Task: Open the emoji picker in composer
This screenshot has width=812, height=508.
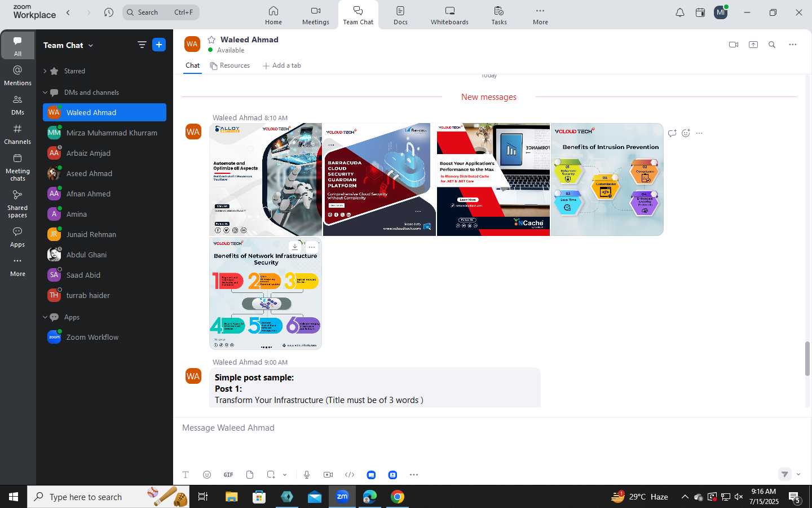Action: coord(207,475)
